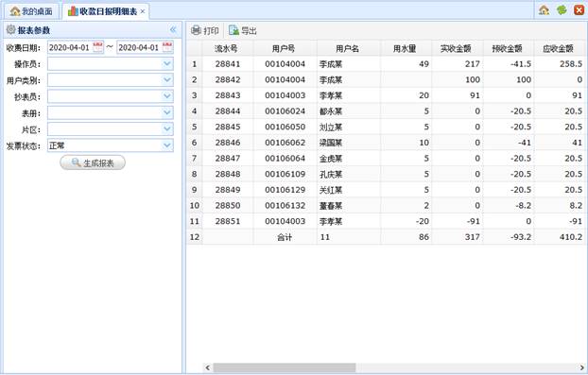
Task: Close the 收款日报明细表 tab
Action: click(143, 11)
